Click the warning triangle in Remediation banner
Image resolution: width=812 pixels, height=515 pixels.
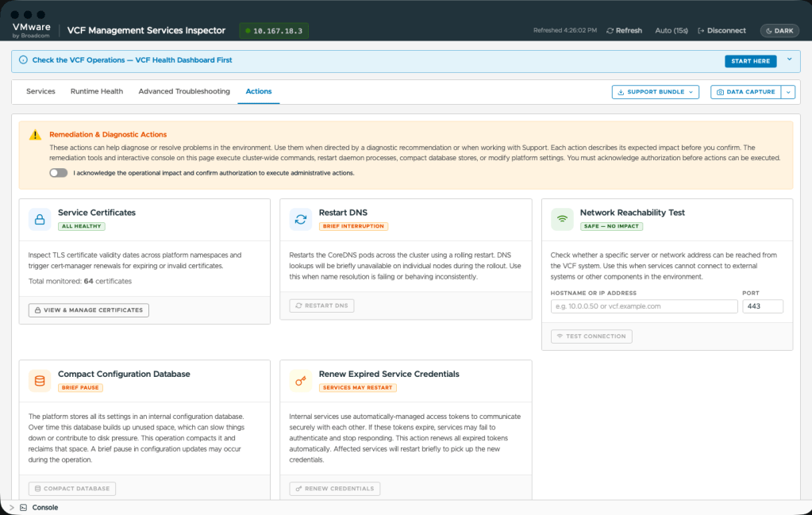35,135
